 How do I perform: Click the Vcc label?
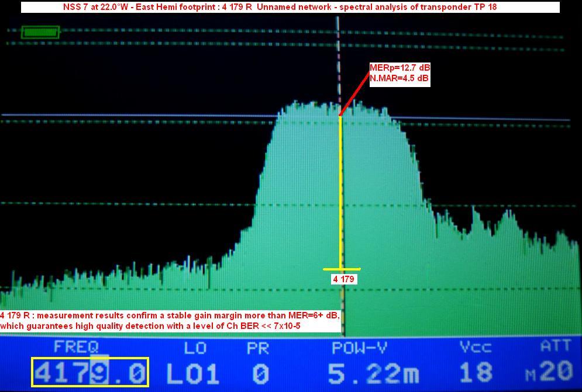coord(474,348)
